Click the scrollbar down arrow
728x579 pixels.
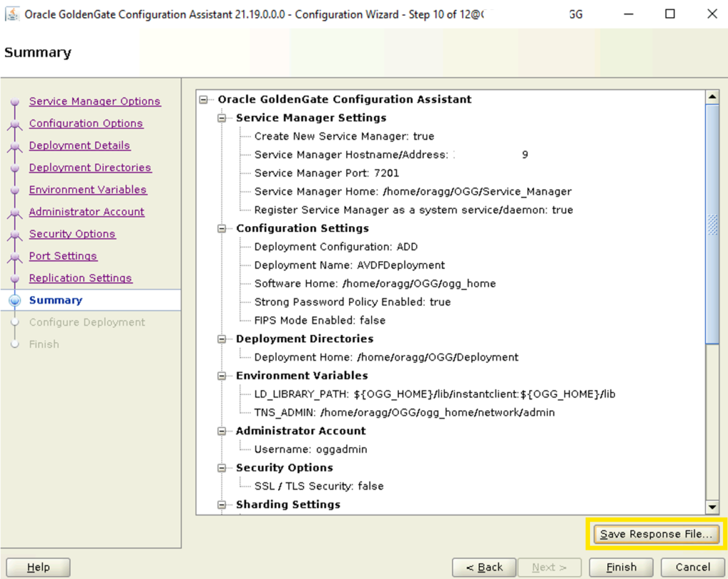712,507
